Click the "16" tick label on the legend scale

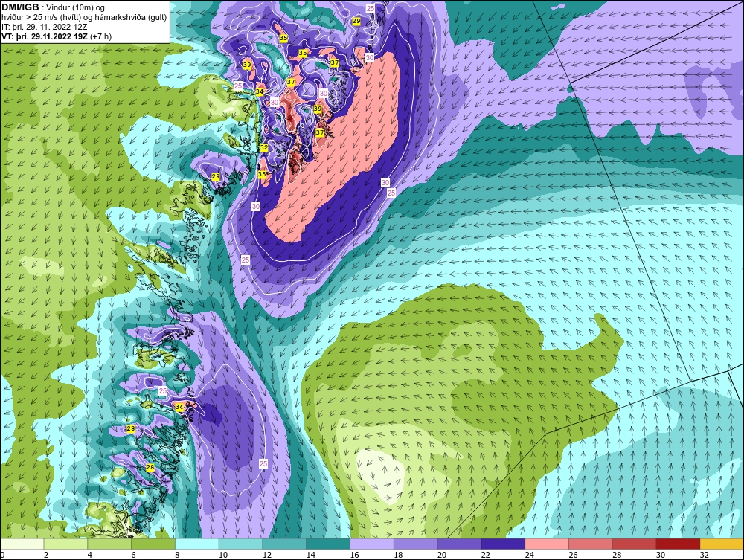coord(354,555)
